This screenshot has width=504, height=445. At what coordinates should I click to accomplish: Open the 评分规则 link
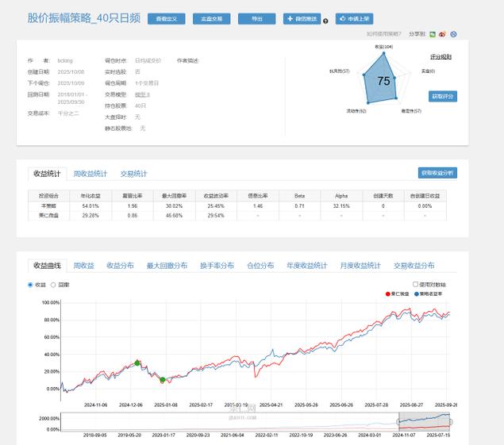click(x=441, y=57)
